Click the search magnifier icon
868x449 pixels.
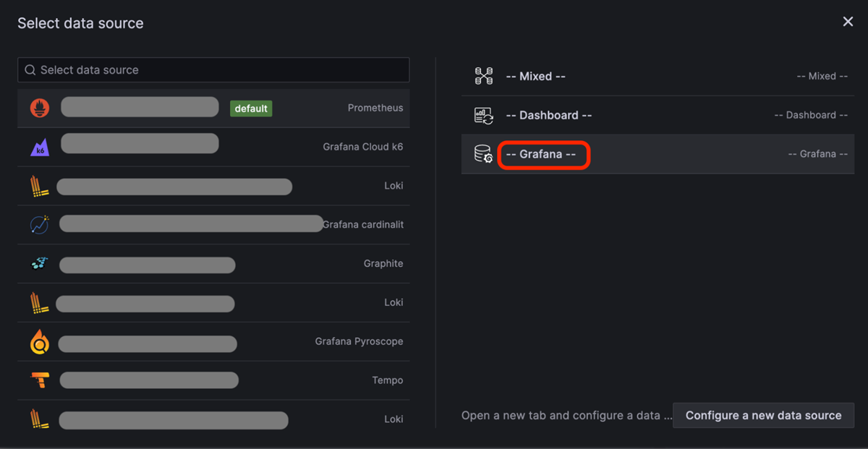click(30, 70)
